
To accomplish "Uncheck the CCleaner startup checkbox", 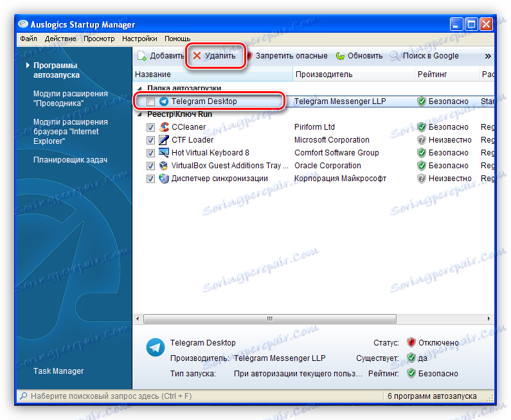I will pos(150,127).
